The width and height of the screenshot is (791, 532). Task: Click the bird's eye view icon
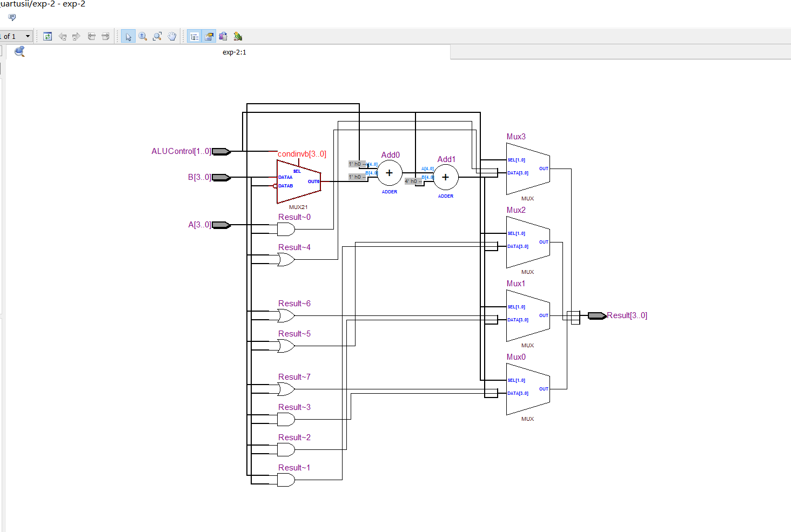click(x=238, y=36)
